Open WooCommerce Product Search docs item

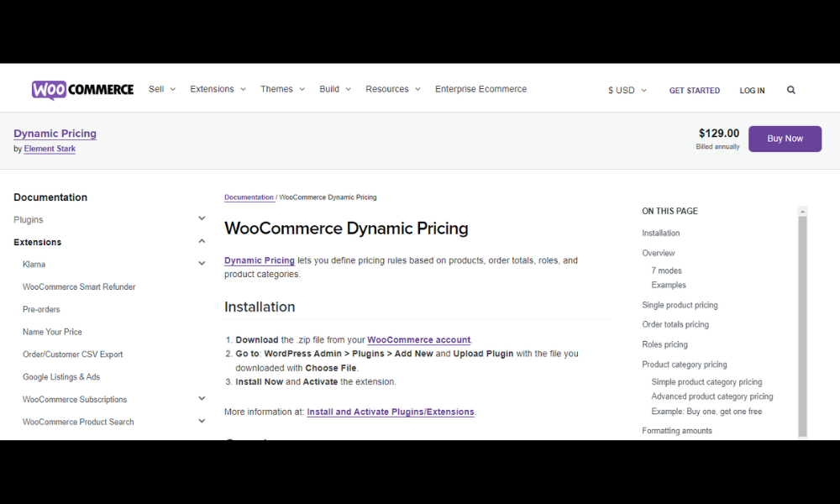click(78, 422)
